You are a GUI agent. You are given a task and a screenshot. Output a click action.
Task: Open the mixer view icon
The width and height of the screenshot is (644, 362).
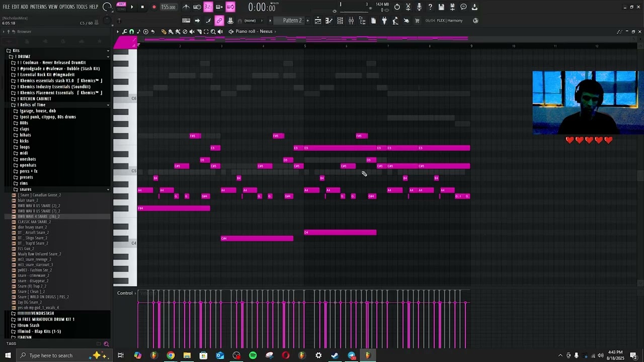[x=351, y=21]
